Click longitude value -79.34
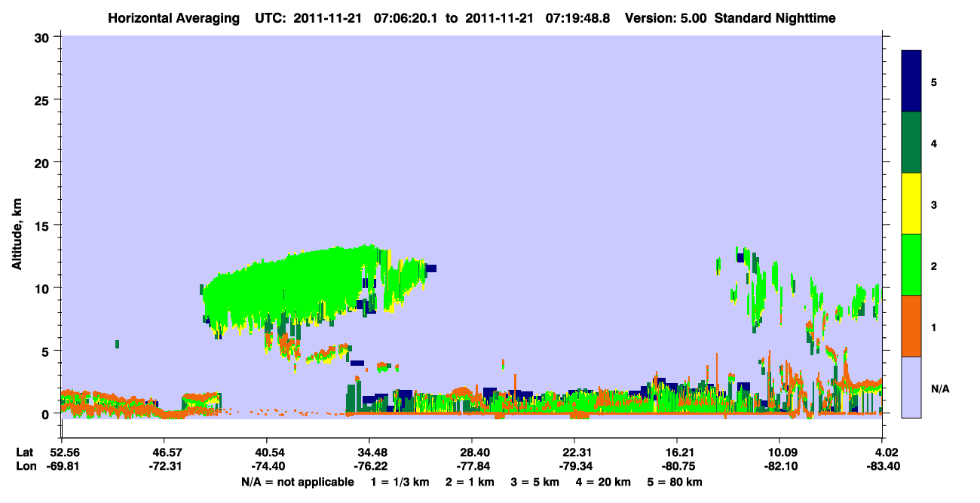This screenshot has width=980, height=503. pyautogui.click(x=574, y=465)
